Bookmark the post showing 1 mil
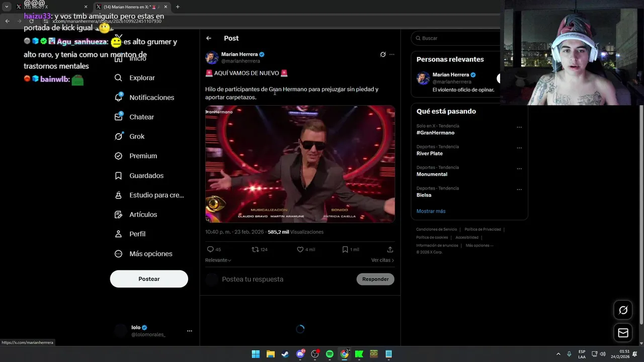The height and width of the screenshot is (362, 644). click(x=345, y=249)
